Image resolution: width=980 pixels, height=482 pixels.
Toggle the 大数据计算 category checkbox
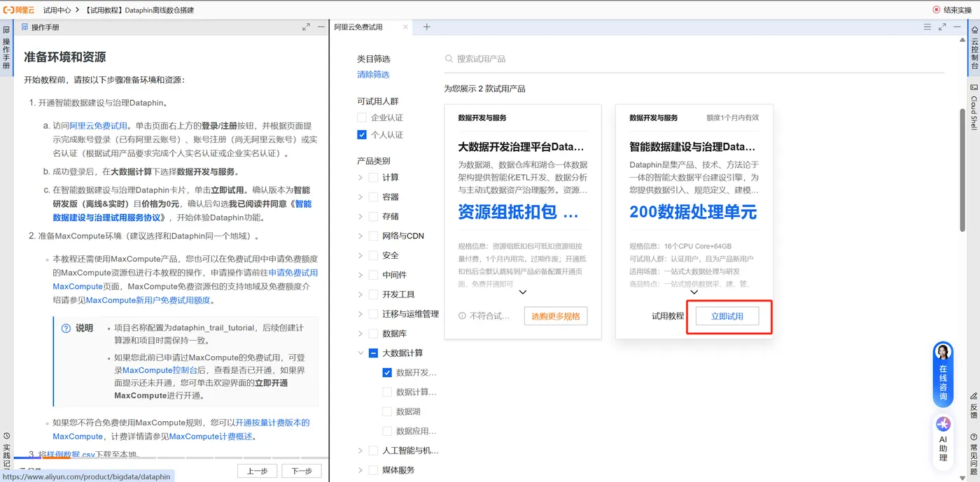(x=373, y=353)
